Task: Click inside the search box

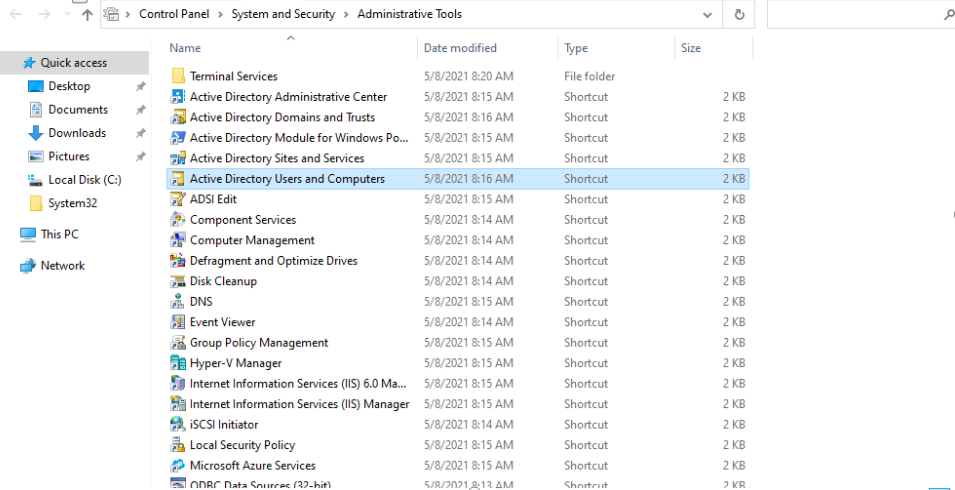Action: 855,15
